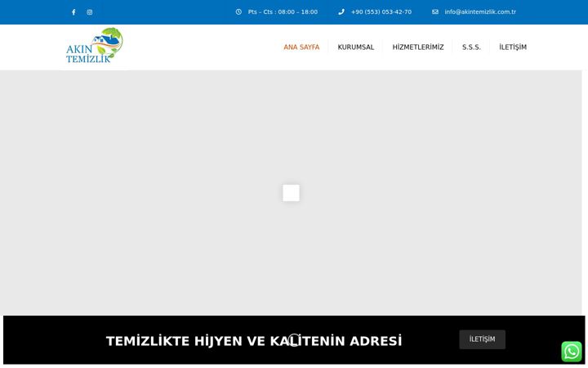This screenshot has width=588, height=368.
Task: Click the slider loading square
Action: 291,193
